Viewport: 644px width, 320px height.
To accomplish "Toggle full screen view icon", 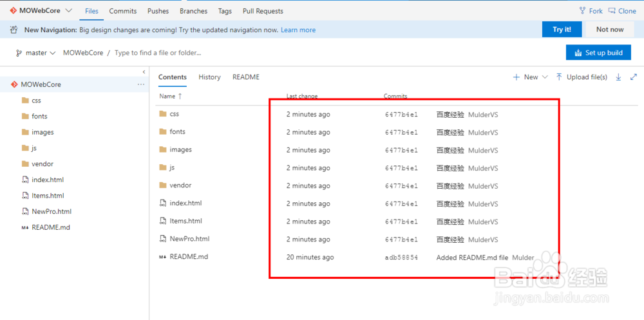I will 633,77.
